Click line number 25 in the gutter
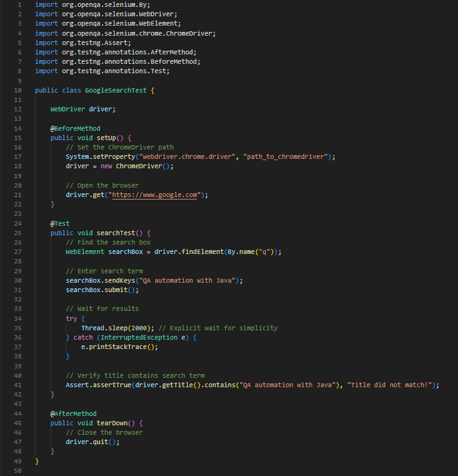This screenshot has height=476, width=458. pos(18,233)
